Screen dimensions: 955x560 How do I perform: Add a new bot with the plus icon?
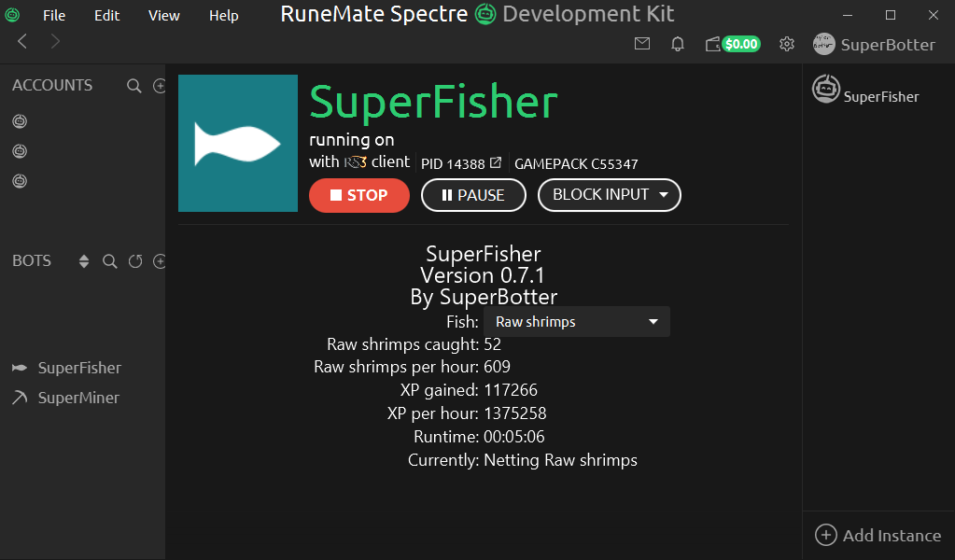pyautogui.click(x=160, y=261)
